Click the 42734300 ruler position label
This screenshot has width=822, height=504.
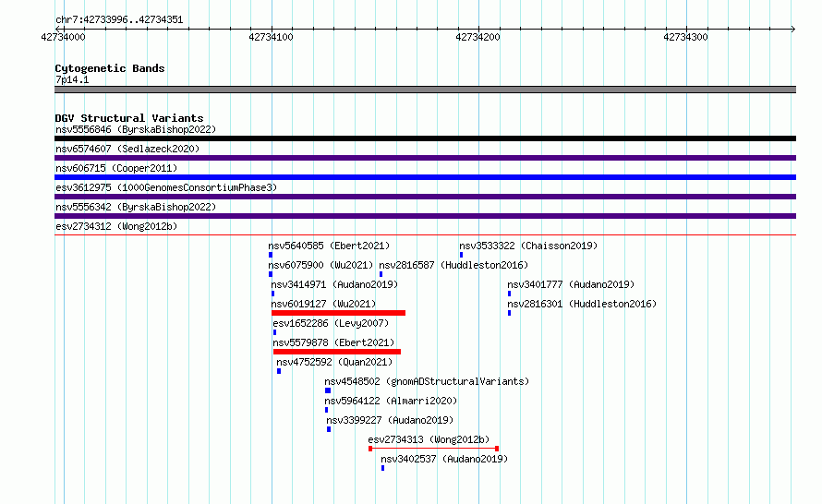point(685,37)
